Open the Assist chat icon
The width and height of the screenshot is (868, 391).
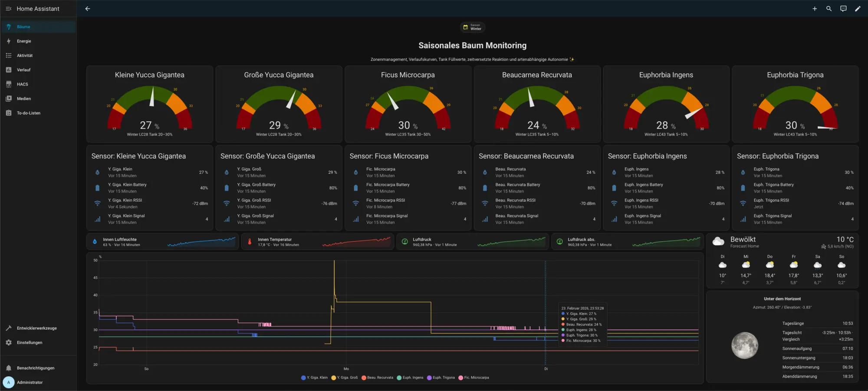[843, 9]
